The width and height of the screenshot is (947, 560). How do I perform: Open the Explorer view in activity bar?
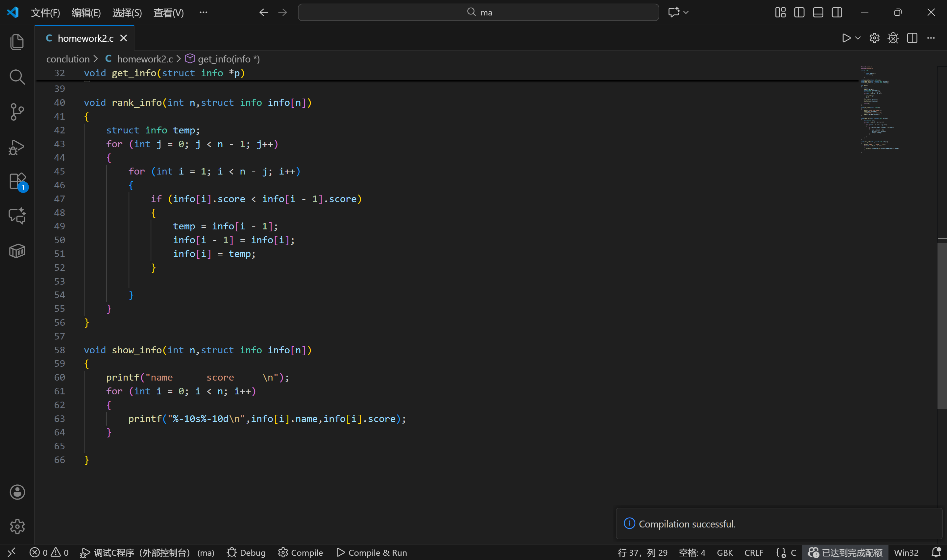(x=17, y=42)
